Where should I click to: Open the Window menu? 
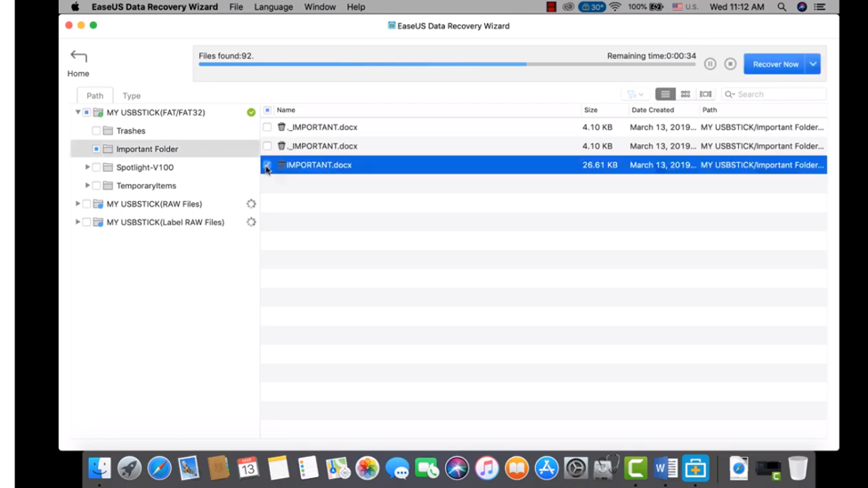tap(320, 7)
